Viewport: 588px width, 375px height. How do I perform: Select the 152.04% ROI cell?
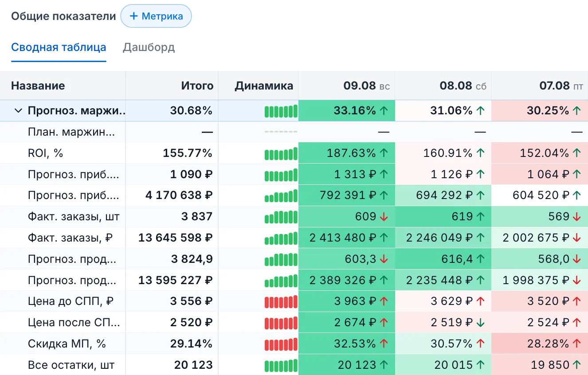tap(540, 153)
